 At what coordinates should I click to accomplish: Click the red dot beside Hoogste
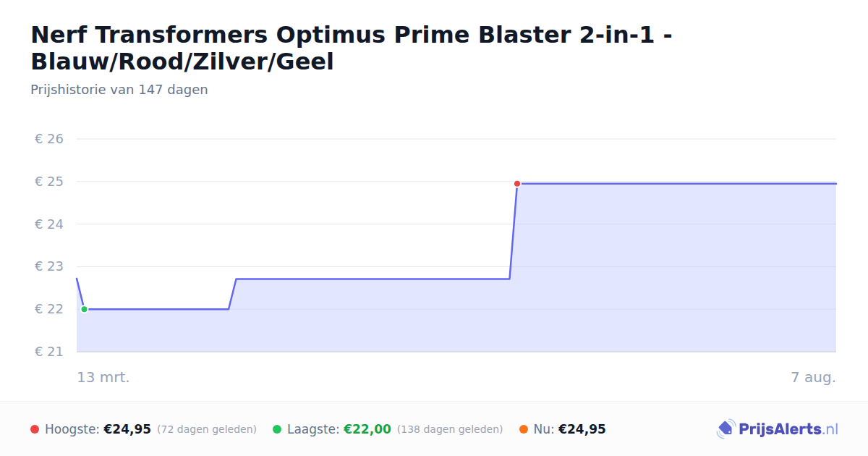pyautogui.click(x=35, y=429)
